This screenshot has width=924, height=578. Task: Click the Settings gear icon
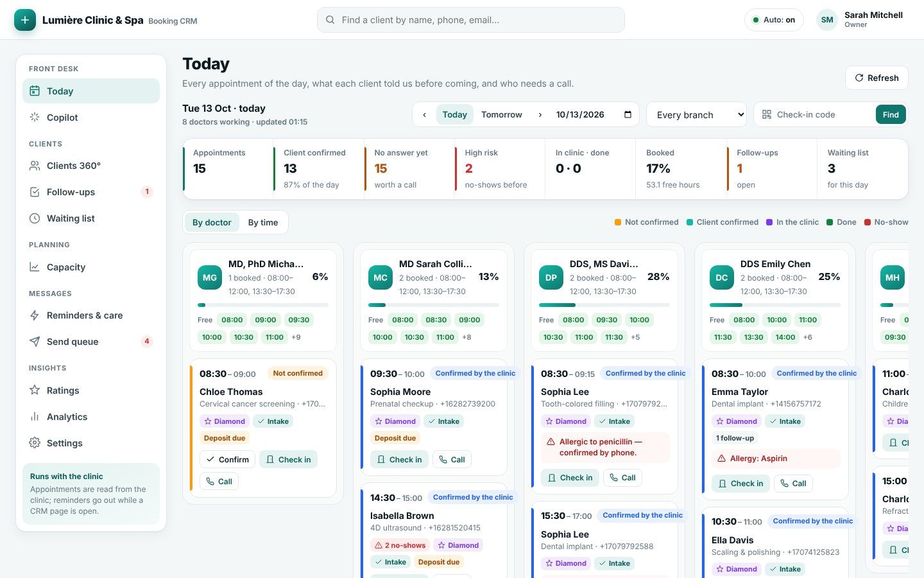(35, 443)
